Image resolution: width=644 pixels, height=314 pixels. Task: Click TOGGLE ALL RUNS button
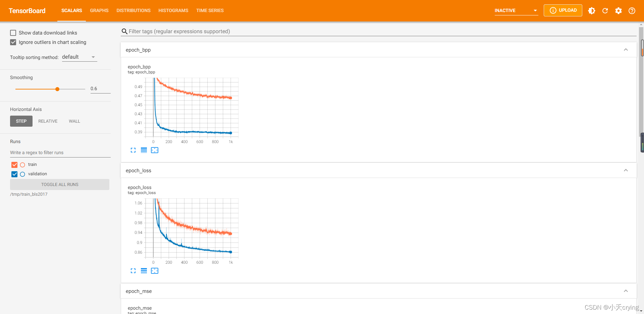click(60, 185)
